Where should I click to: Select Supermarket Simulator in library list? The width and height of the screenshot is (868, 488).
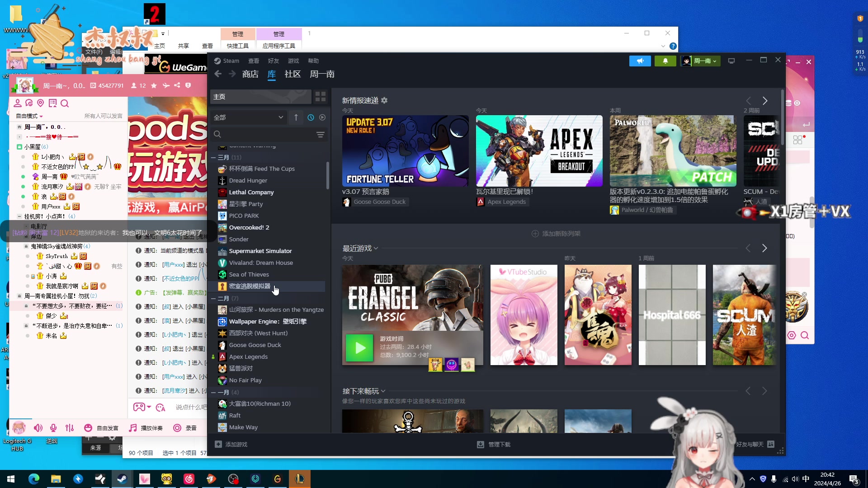(x=260, y=251)
